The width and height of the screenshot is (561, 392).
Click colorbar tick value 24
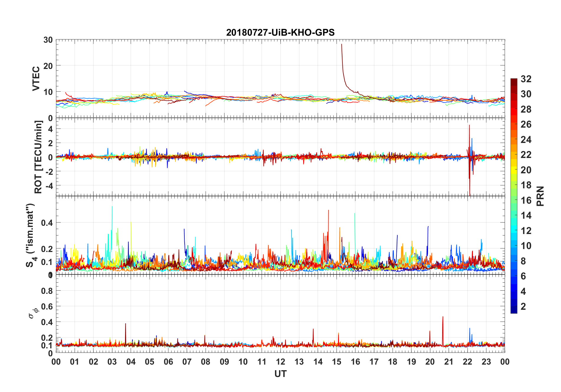coord(526,140)
